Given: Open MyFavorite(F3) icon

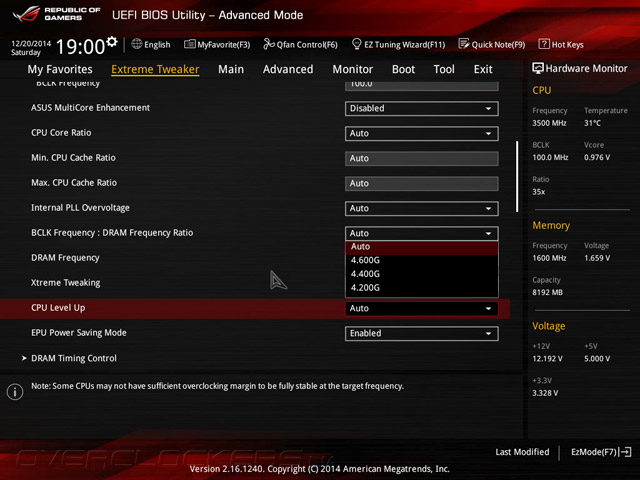Looking at the screenshot, I should click(x=189, y=44).
